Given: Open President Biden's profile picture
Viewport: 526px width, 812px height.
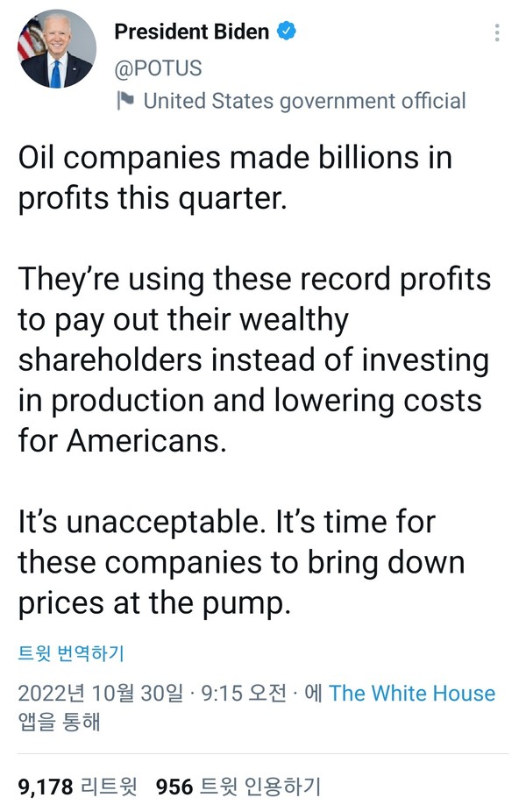Looking at the screenshot, I should point(57,48).
